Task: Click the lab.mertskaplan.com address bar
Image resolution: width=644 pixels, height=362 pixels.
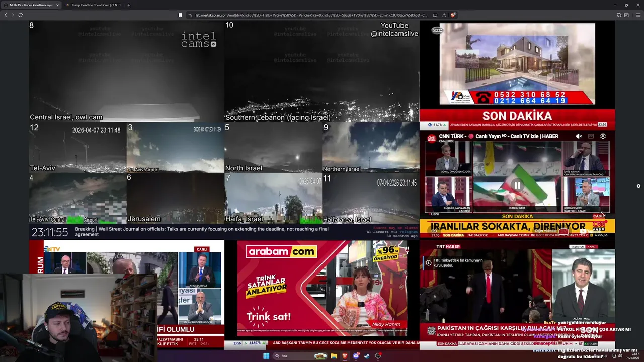Action: click(307, 15)
